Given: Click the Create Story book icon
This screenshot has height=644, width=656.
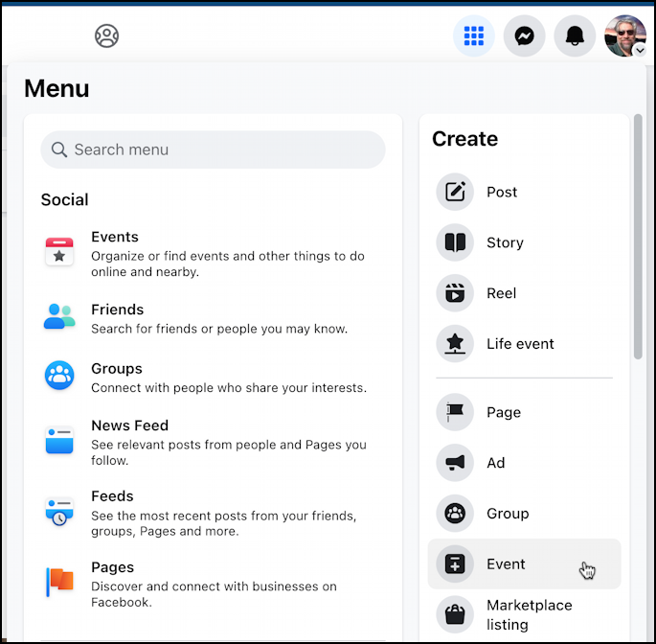Looking at the screenshot, I should point(455,242).
